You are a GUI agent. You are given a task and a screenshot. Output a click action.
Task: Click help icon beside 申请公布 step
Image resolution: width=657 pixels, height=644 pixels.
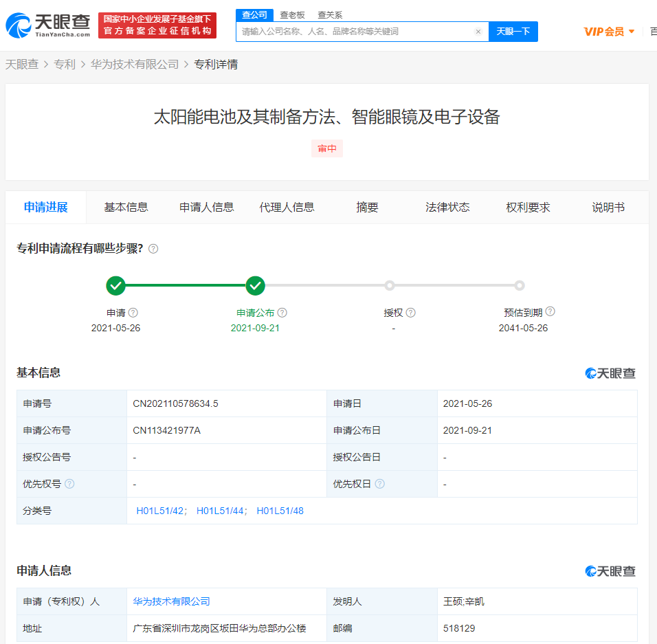pyautogui.click(x=282, y=313)
